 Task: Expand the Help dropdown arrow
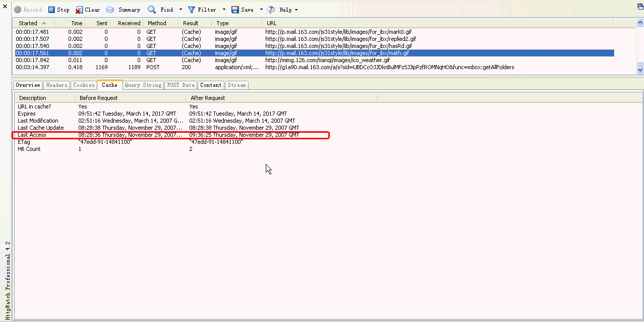pyautogui.click(x=297, y=9)
